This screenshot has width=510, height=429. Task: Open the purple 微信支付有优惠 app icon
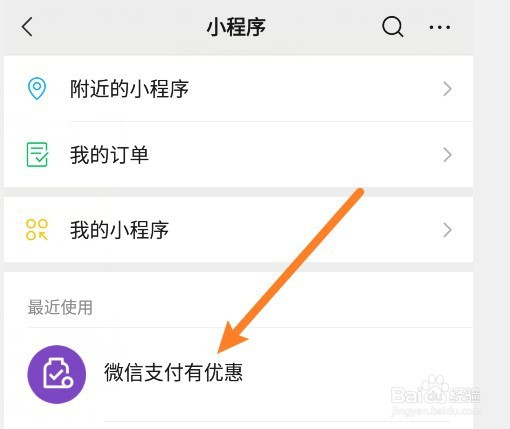pyautogui.click(x=57, y=374)
